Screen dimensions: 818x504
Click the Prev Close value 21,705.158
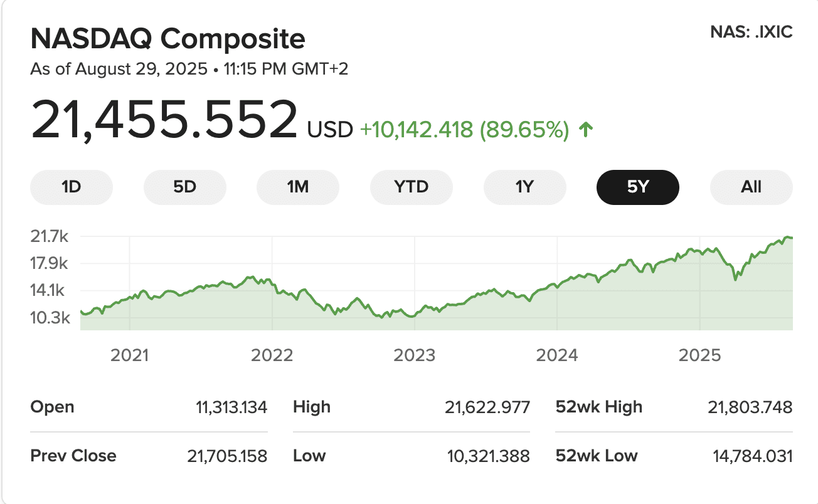click(227, 456)
